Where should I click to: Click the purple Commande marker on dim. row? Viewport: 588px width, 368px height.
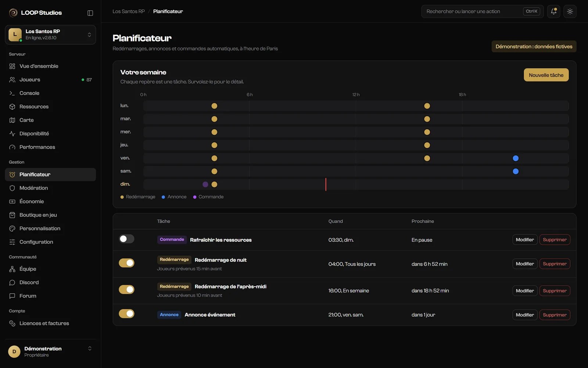205,184
